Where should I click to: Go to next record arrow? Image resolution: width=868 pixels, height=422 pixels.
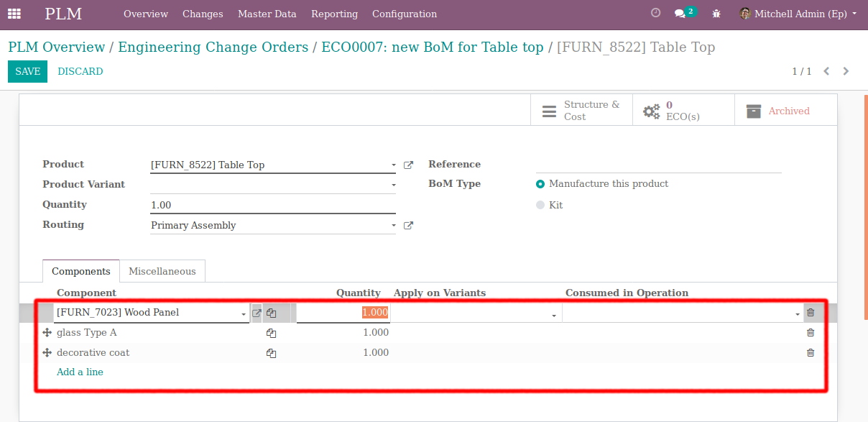click(846, 71)
